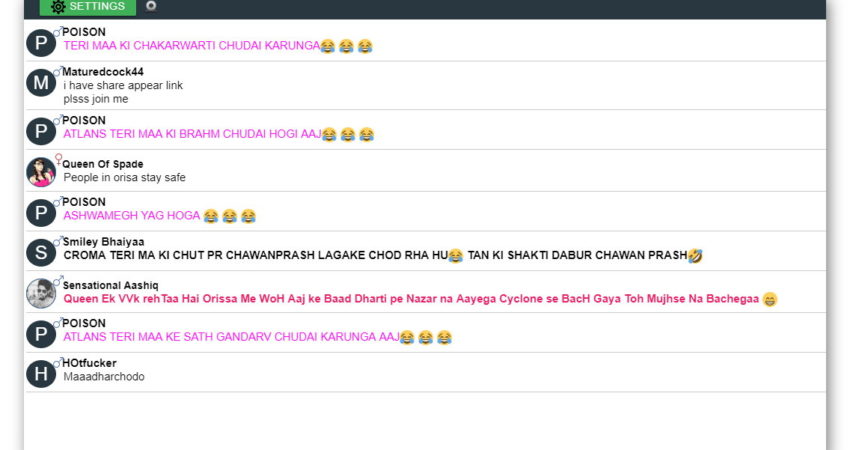The height and width of the screenshot is (450, 850).
Task: Open Queen Of Spade's profile picture
Action: point(41,172)
